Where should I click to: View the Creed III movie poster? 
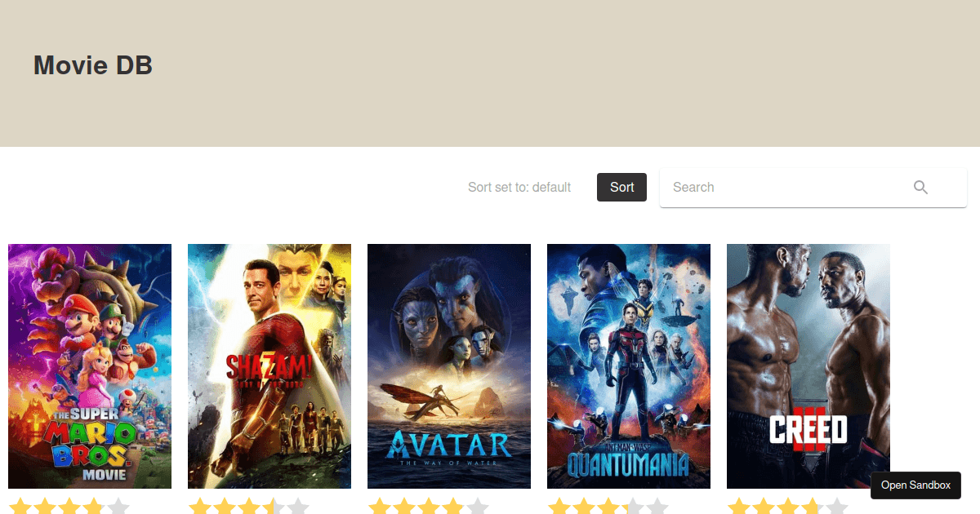808,366
